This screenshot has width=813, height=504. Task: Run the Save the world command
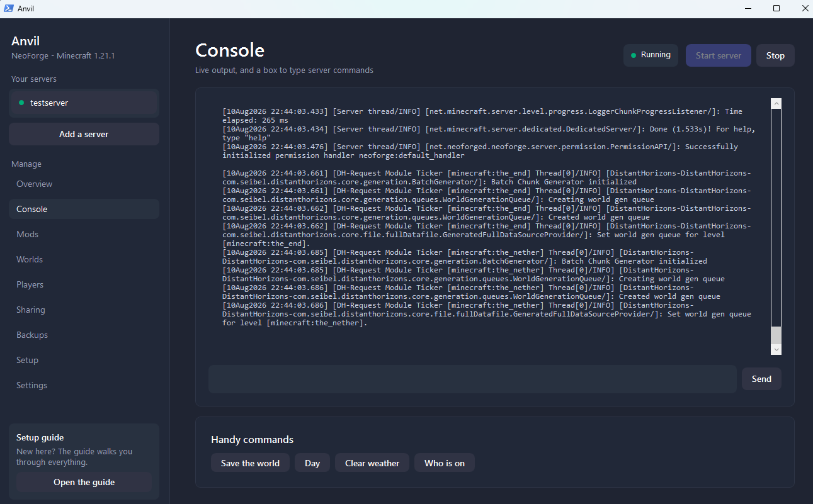250,463
